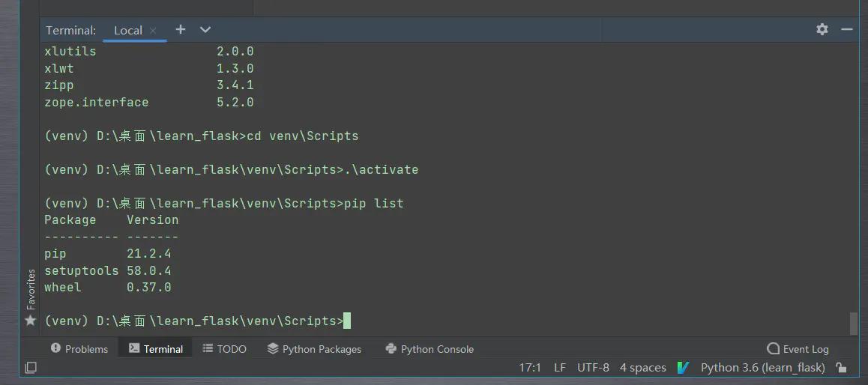This screenshot has width=868, height=385.
Task: Open the Event Log
Action: [x=798, y=349]
